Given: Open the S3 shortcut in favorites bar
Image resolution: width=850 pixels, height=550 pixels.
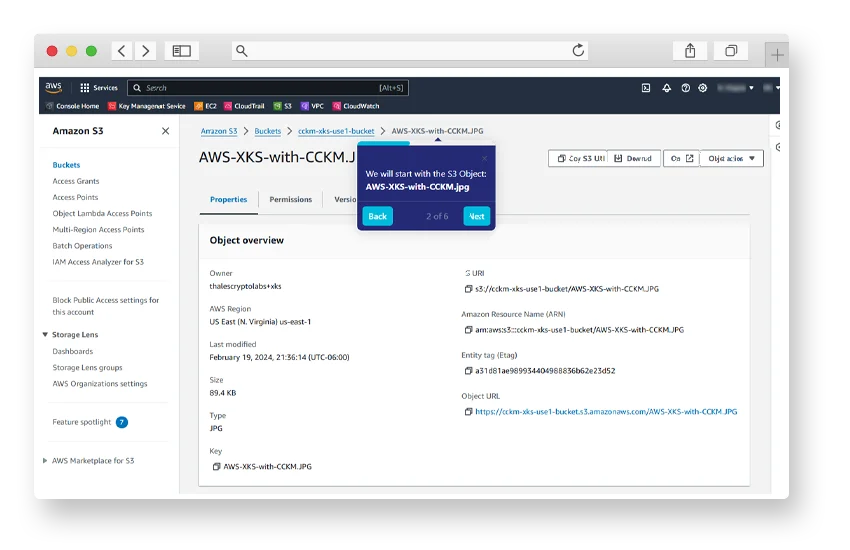Looking at the screenshot, I should pos(282,106).
